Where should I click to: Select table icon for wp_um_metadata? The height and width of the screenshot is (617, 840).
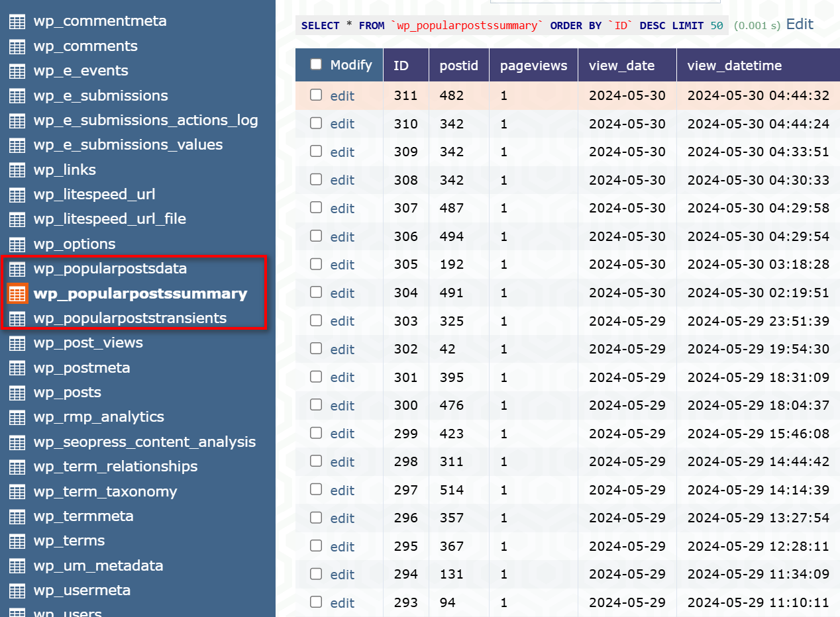17,566
